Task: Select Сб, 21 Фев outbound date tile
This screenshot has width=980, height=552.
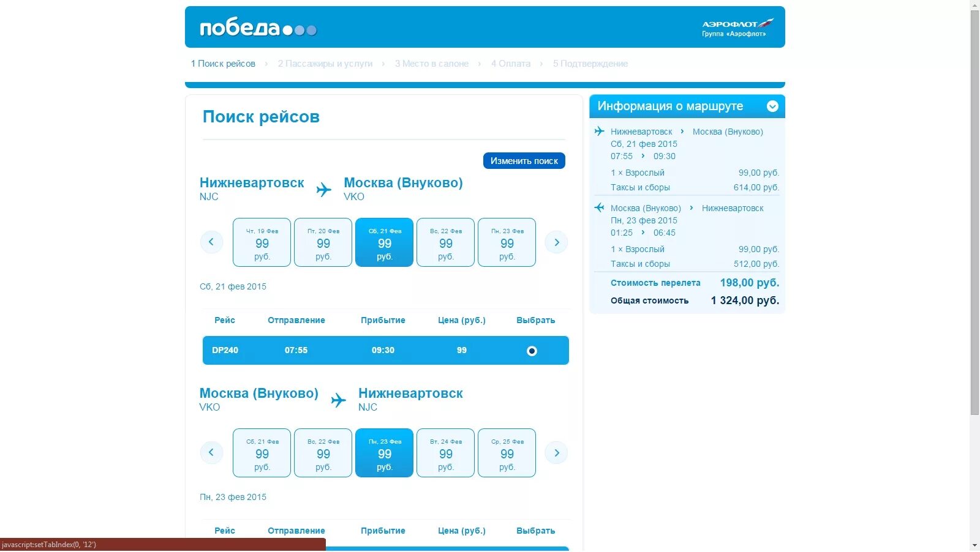Action: coord(385,242)
